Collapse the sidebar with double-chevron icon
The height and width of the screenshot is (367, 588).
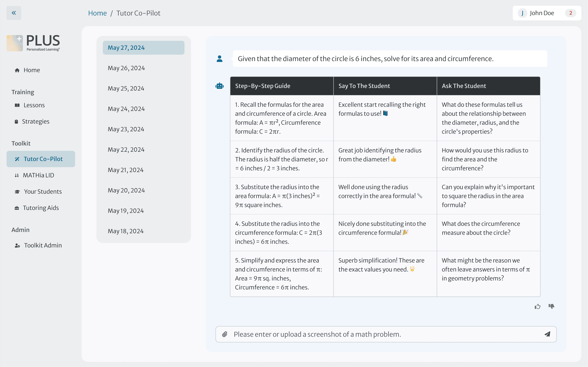click(14, 13)
